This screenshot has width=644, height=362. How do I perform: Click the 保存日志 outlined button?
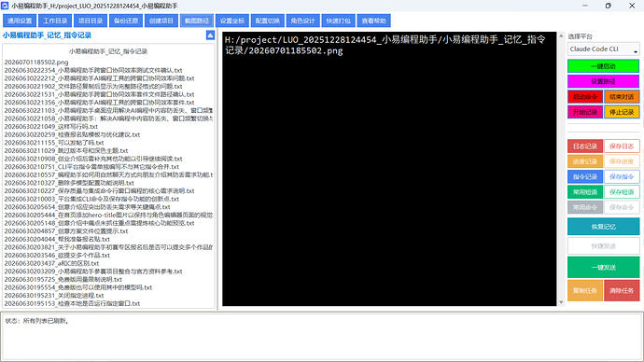pos(622,146)
